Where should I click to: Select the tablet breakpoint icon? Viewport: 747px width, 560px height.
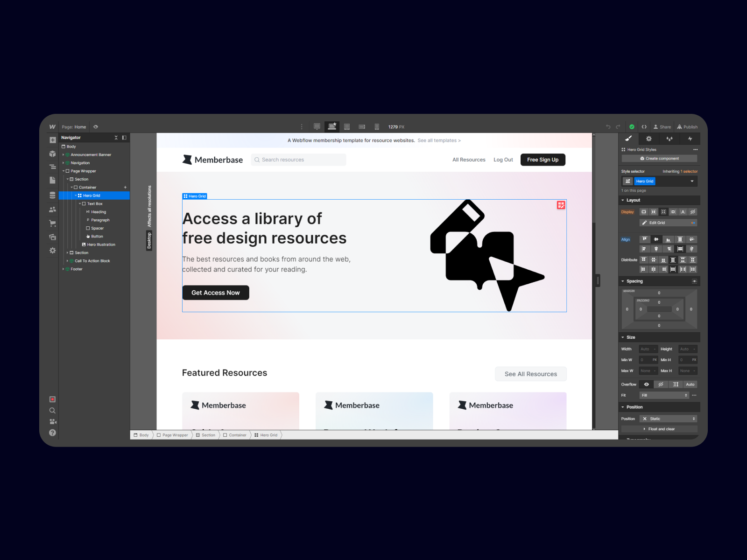point(347,127)
